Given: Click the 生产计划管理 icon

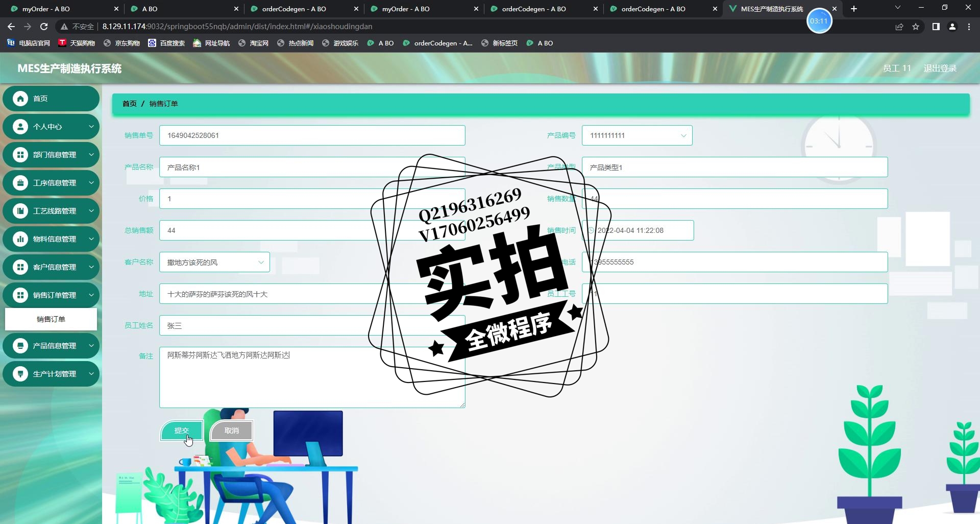Looking at the screenshot, I should click(20, 374).
